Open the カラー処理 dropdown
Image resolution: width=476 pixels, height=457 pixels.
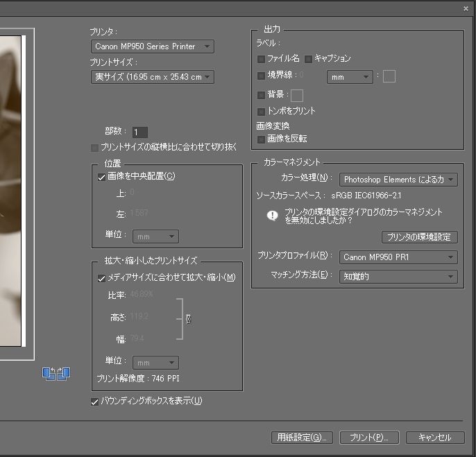point(398,180)
